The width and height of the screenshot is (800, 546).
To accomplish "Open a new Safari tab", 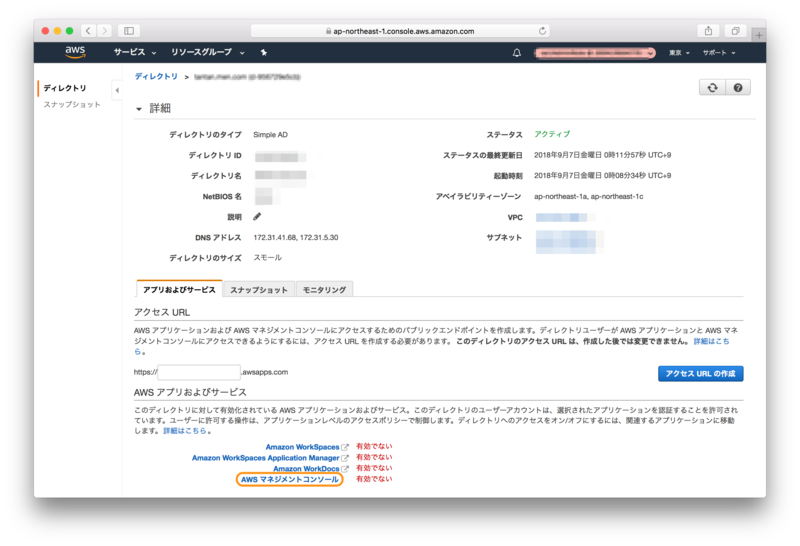I will coord(759,35).
